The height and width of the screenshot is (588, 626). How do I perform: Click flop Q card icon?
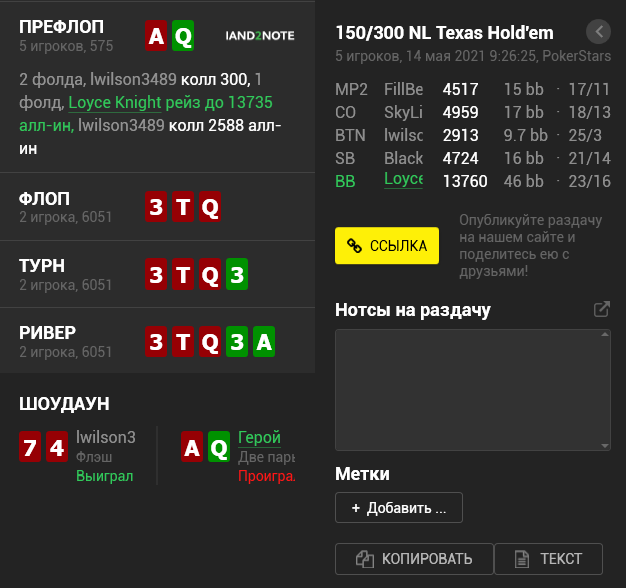210,207
